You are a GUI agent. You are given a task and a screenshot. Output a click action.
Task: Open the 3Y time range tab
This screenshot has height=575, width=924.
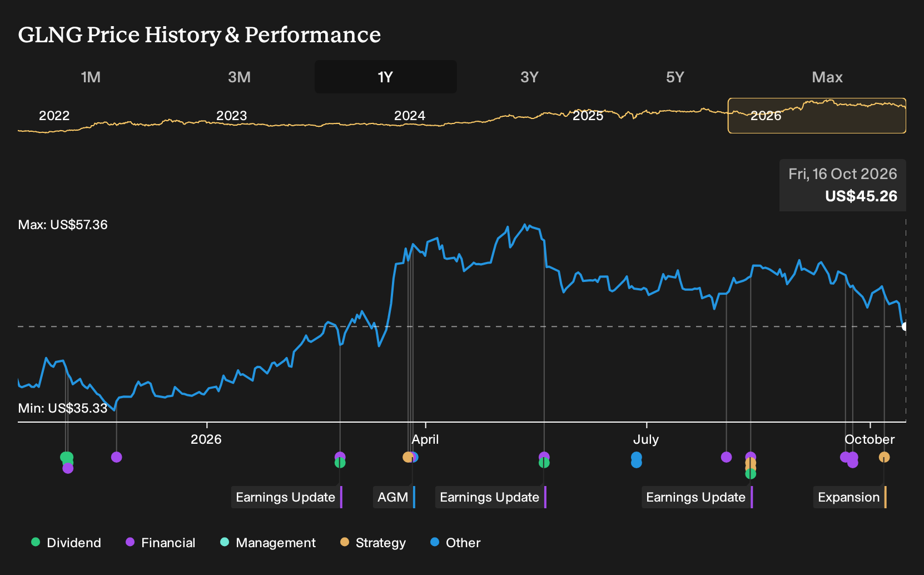pyautogui.click(x=529, y=77)
